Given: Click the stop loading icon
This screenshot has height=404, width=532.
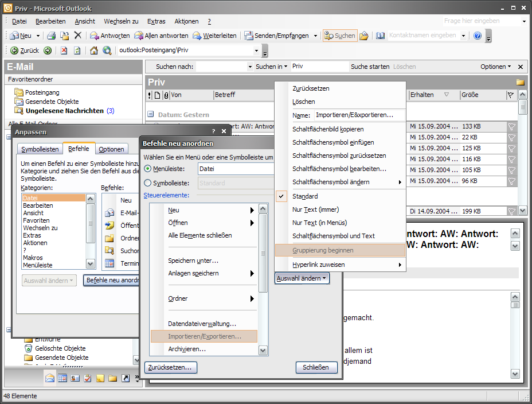Looking at the screenshot, I should click(64, 50).
